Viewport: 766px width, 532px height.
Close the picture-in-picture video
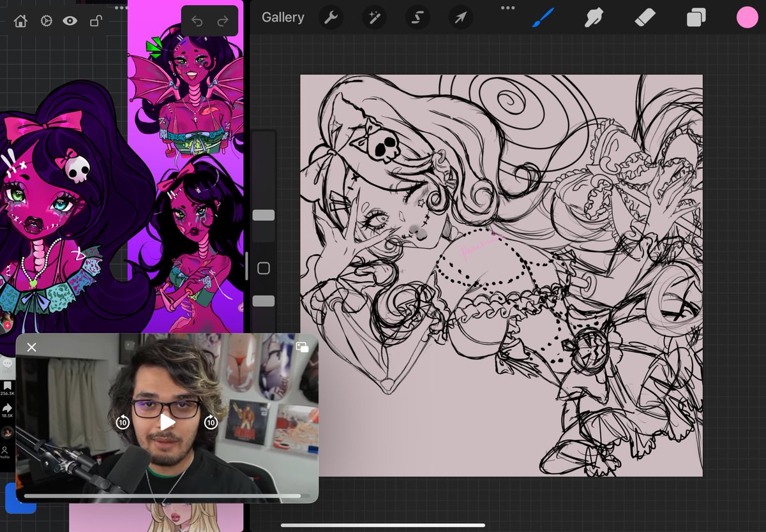pyautogui.click(x=32, y=347)
